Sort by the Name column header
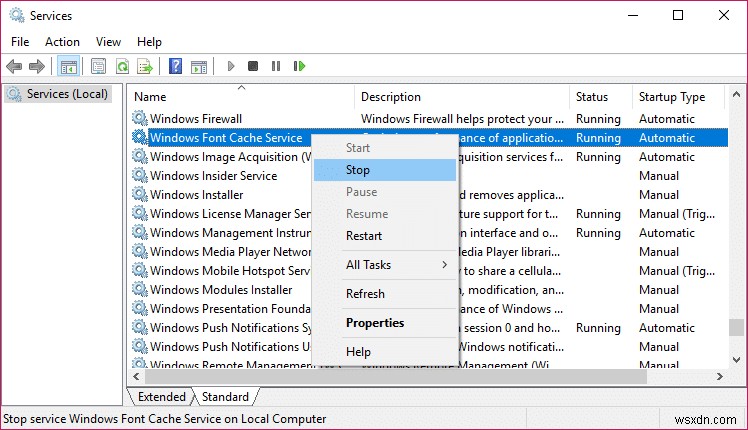Screen dimensions: 748x430 pyautogui.click(x=241, y=97)
